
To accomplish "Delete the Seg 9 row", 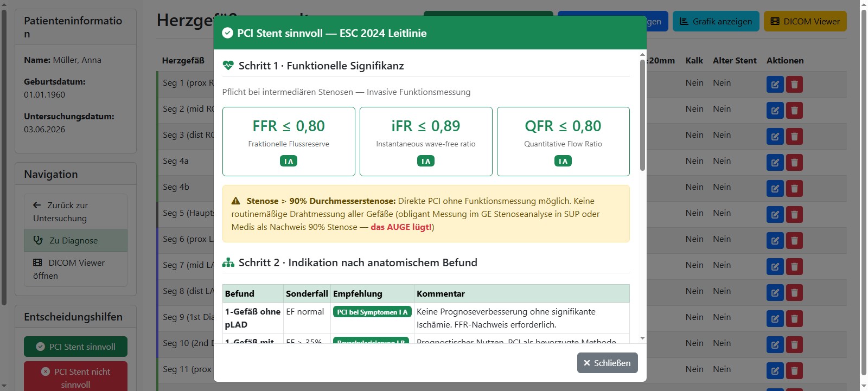I will click(x=794, y=319).
